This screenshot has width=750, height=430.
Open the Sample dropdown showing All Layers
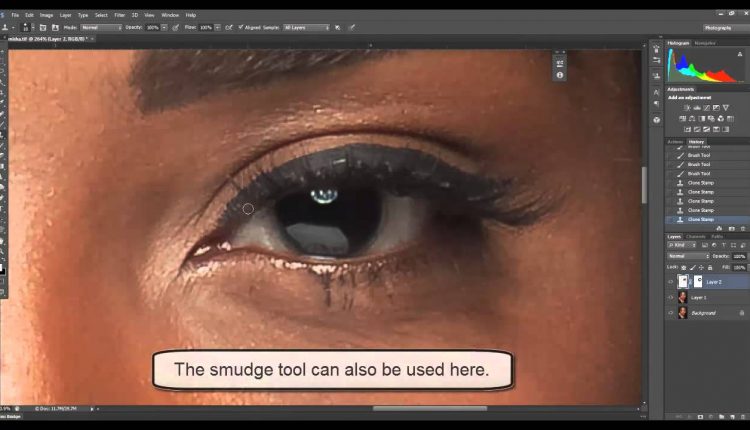pos(306,28)
